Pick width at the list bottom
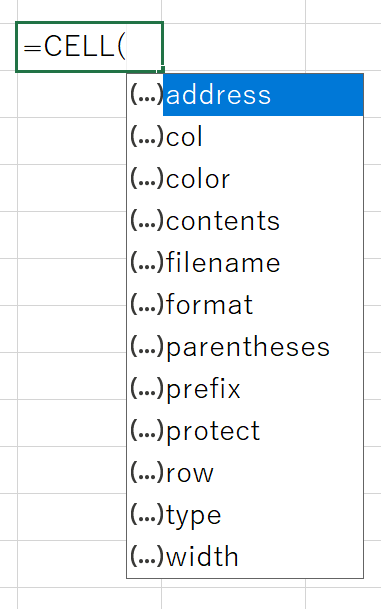Image resolution: width=381 pixels, height=609 pixels. [245, 557]
